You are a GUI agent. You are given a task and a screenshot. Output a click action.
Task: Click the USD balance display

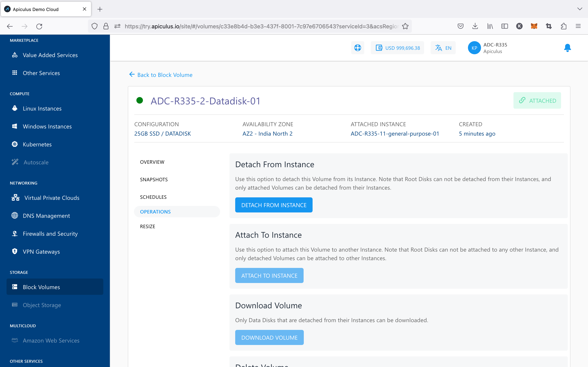click(x=398, y=47)
